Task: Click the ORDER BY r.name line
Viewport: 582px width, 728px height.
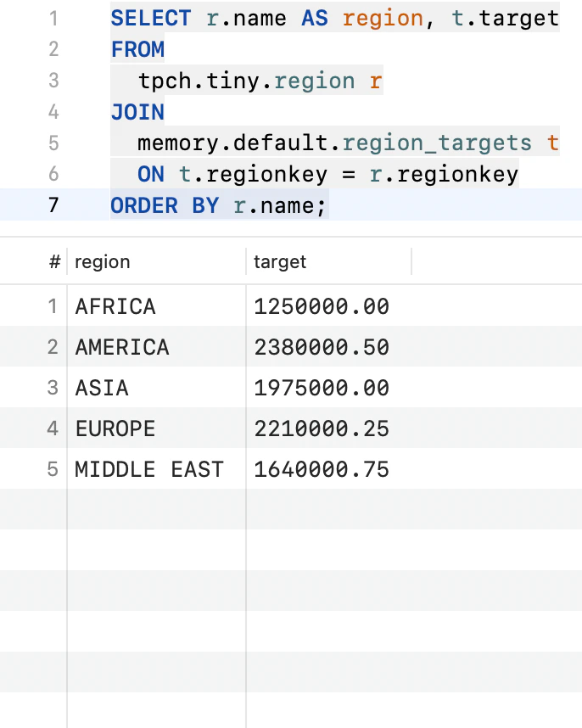Action: (x=218, y=205)
